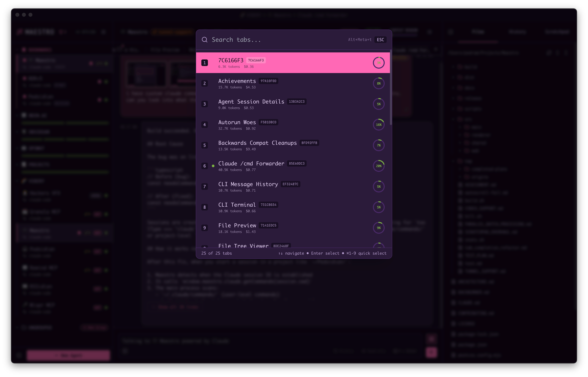Image resolution: width=588 pixels, height=377 pixels.
Task: Click the 85E60DC3 ID badge
Action: (x=297, y=164)
